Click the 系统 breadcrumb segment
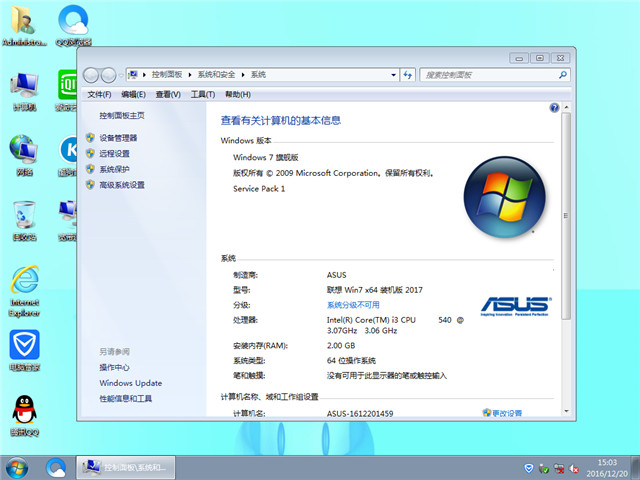 (258, 75)
